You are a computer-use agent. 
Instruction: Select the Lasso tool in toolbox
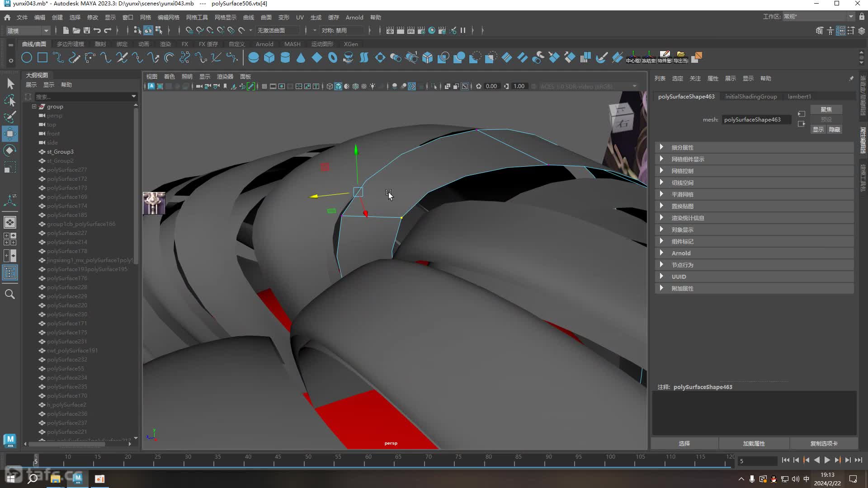[10, 100]
